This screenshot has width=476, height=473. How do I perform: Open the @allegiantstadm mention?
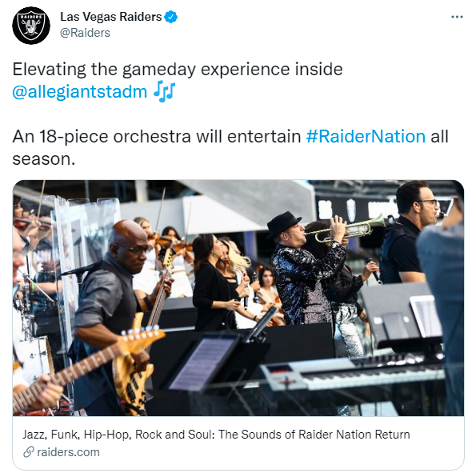pyautogui.click(x=79, y=92)
